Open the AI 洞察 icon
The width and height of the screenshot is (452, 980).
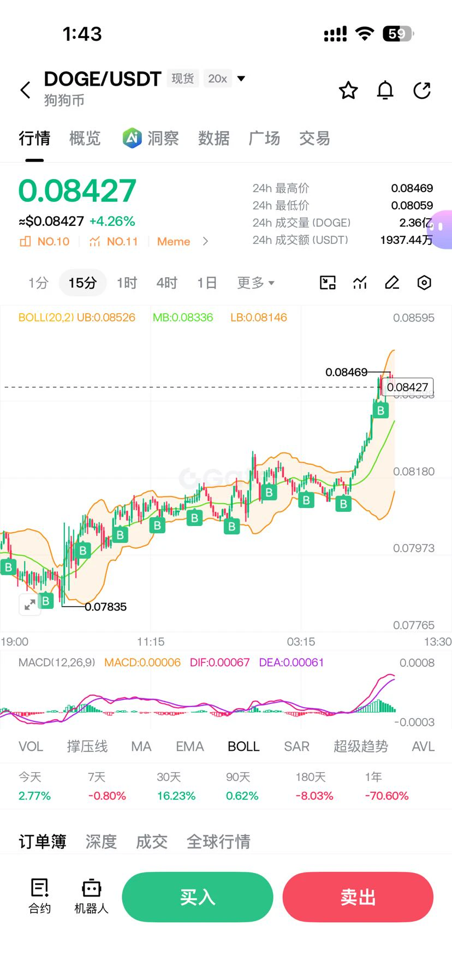pyautogui.click(x=132, y=138)
